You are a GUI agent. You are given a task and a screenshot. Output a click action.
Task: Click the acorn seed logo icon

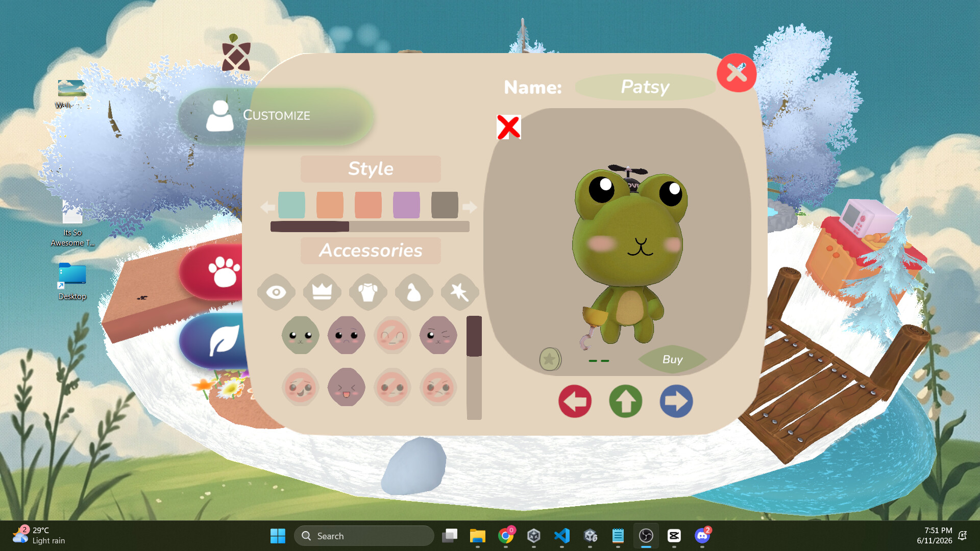coord(236,53)
